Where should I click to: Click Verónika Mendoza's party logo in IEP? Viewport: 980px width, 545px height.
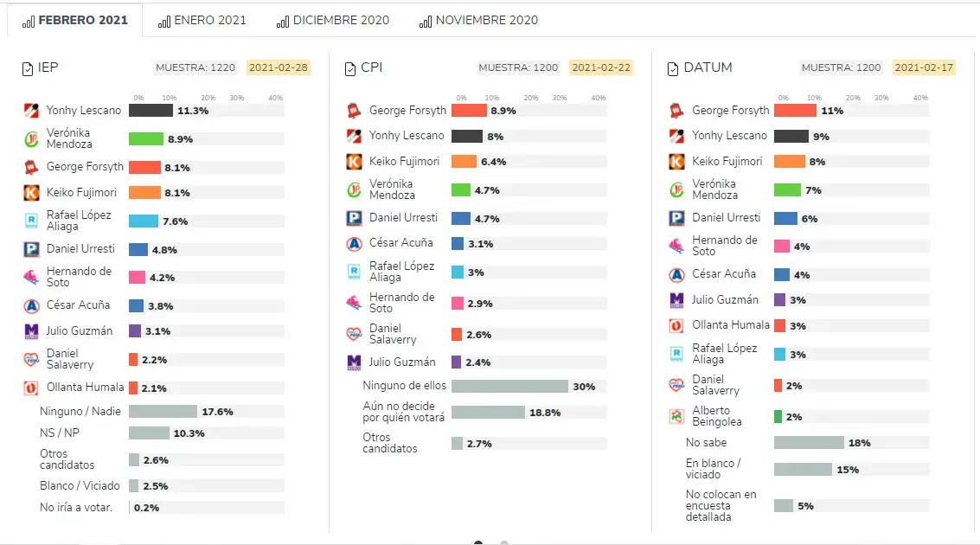31,138
